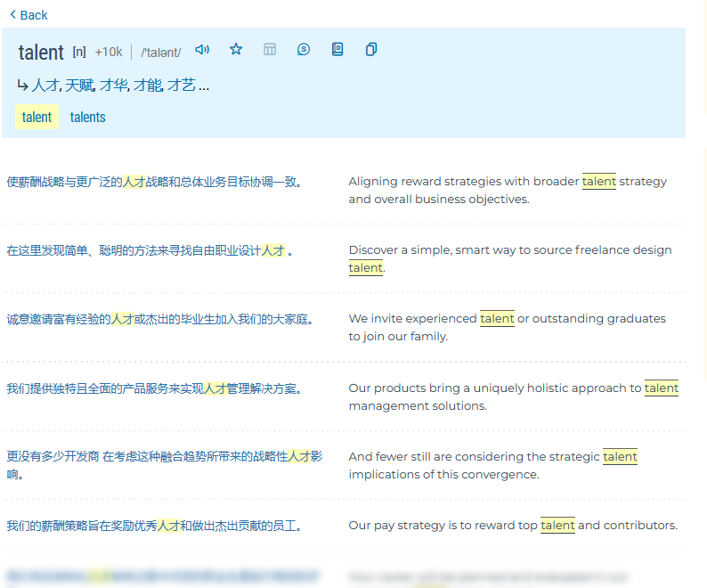Screen dimensions: 707x588
Task: Click the translation 人才
Action: pos(45,86)
